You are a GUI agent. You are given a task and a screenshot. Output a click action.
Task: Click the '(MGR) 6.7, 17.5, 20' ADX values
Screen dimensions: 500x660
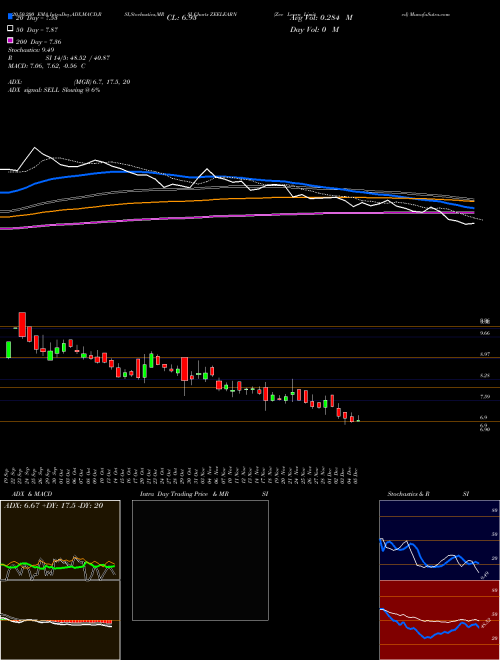tap(101, 82)
